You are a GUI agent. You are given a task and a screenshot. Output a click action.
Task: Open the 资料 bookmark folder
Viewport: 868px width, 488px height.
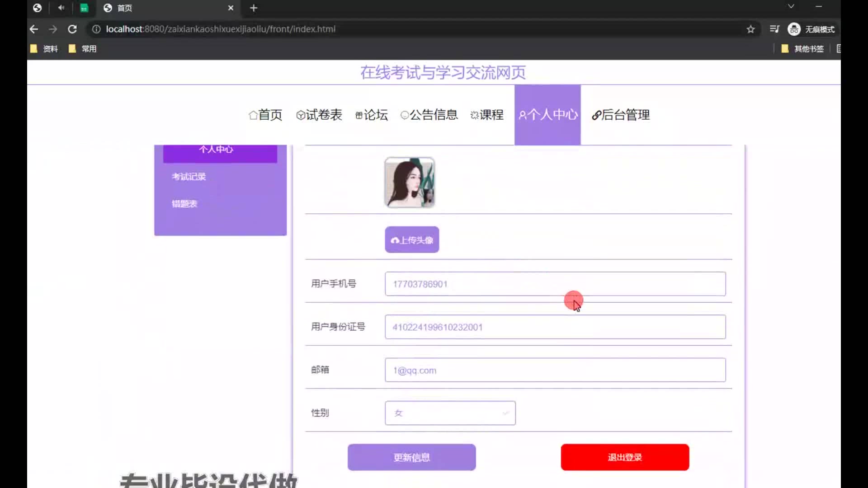[44, 49]
